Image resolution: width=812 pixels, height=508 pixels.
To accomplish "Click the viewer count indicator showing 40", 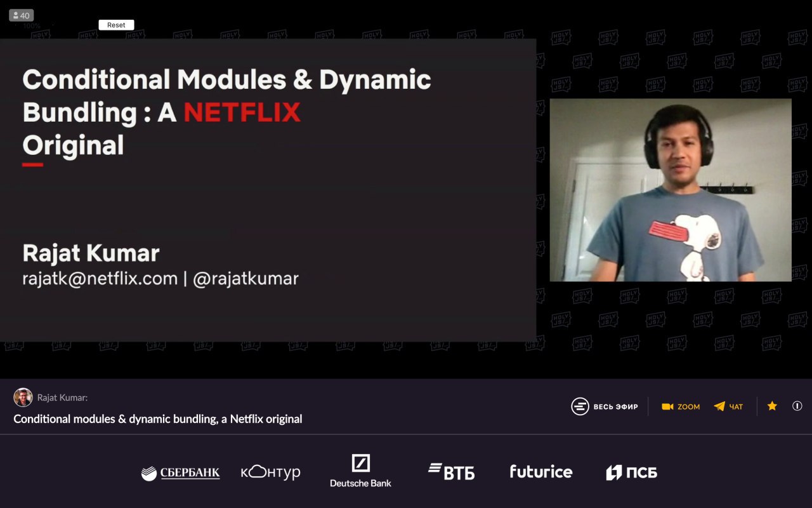I will 21,15.
